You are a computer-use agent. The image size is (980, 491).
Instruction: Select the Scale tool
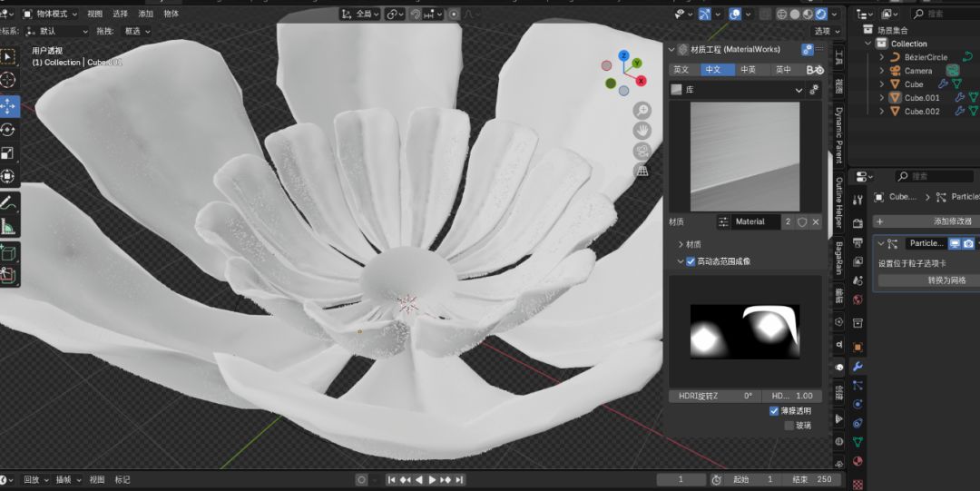pyautogui.click(x=8, y=152)
